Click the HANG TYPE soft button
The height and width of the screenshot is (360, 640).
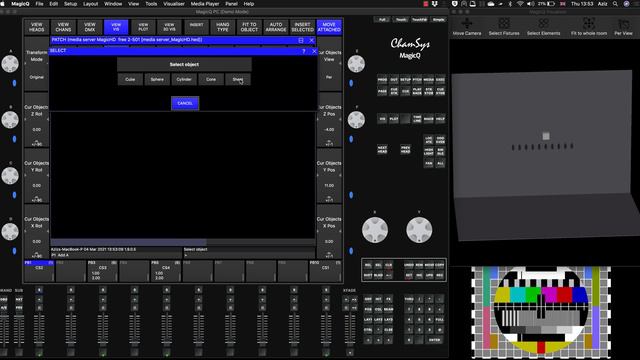223,27
